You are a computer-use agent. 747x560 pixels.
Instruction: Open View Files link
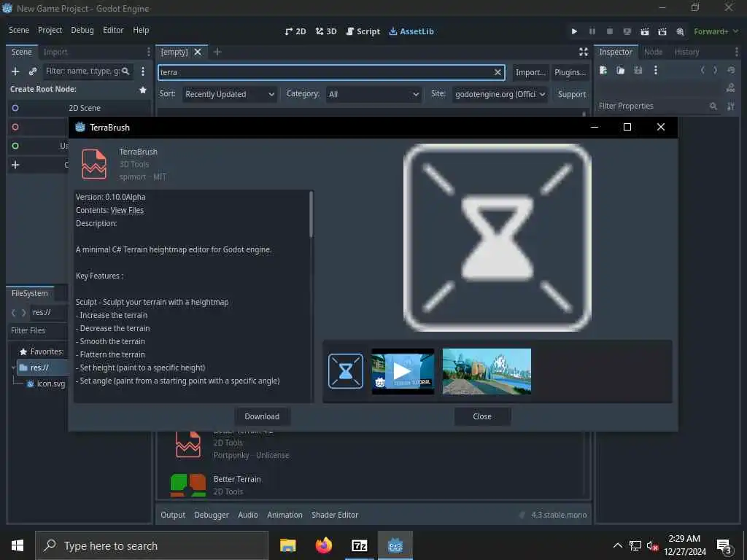point(127,210)
